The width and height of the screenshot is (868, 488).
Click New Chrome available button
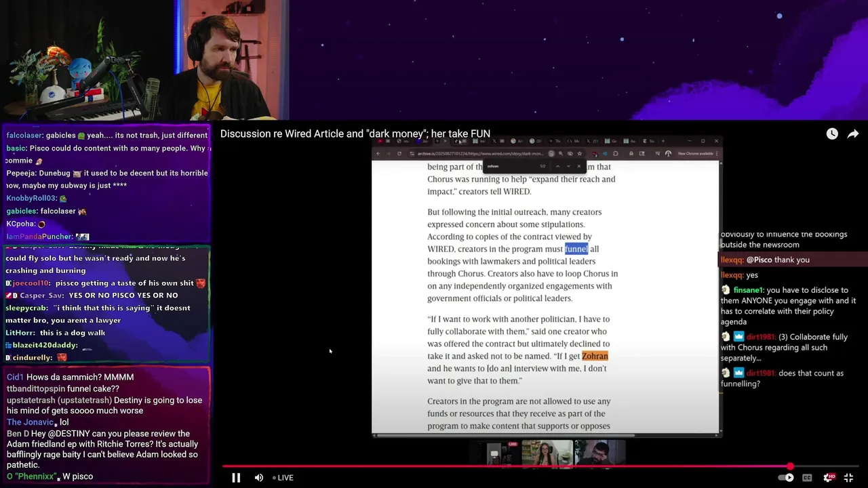click(696, 154)
